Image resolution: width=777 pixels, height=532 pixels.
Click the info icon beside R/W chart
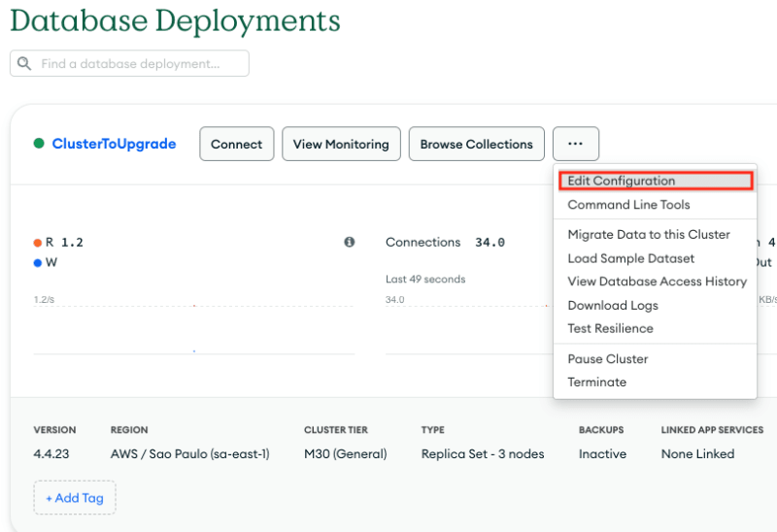[x=349, y=243]
